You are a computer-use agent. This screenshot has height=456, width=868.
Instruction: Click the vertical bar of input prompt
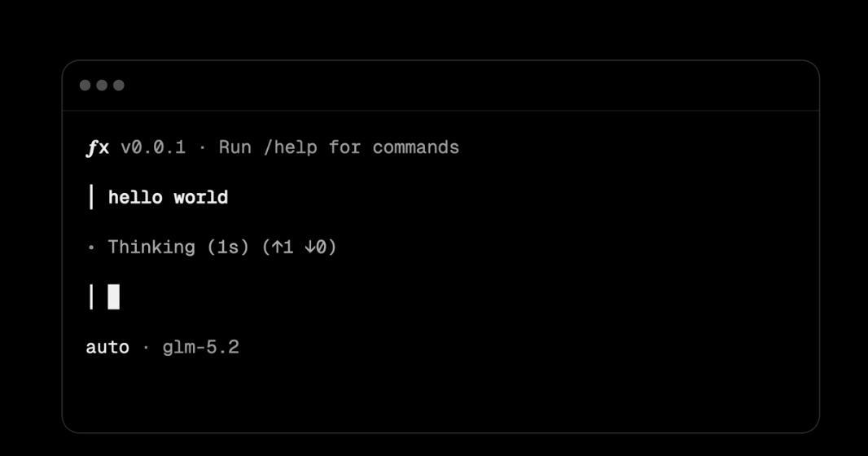(x=91, y=296)
